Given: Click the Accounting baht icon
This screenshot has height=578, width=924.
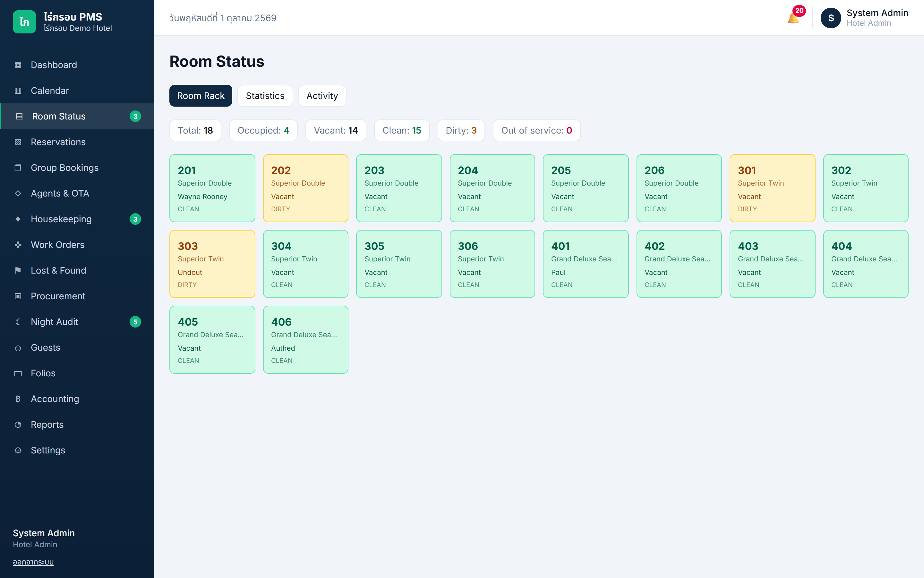Looking at the screenshot, I should click(x=18, y=399).
